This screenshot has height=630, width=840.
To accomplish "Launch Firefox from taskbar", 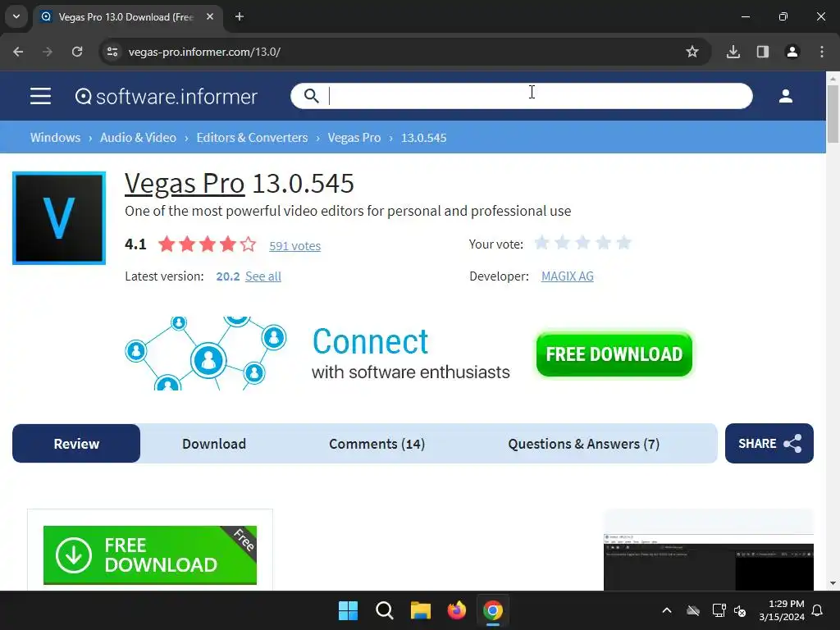I will pyautogui.click(x=456, y=610).
